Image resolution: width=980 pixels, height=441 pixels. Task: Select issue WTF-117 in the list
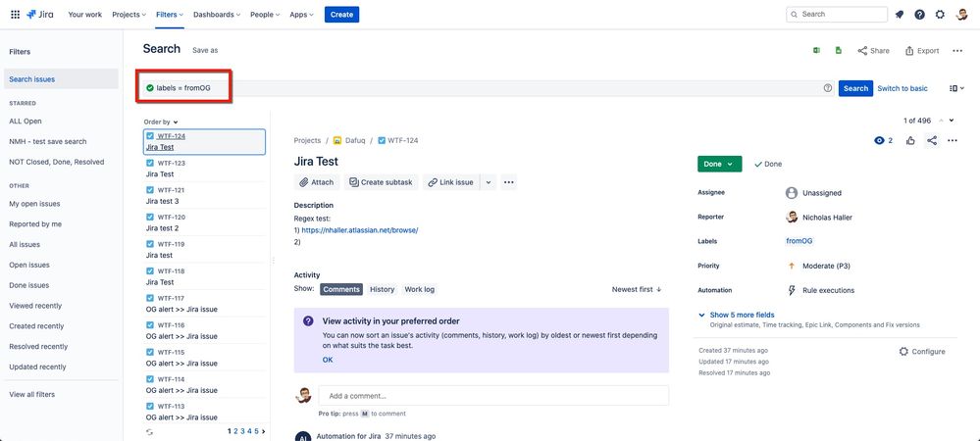click(205, 304)
